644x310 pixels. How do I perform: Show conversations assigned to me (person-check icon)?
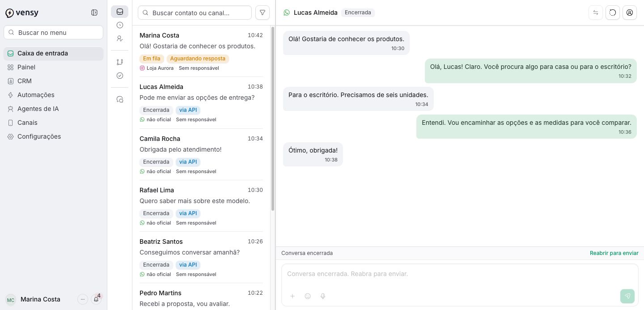coord(119,38)
